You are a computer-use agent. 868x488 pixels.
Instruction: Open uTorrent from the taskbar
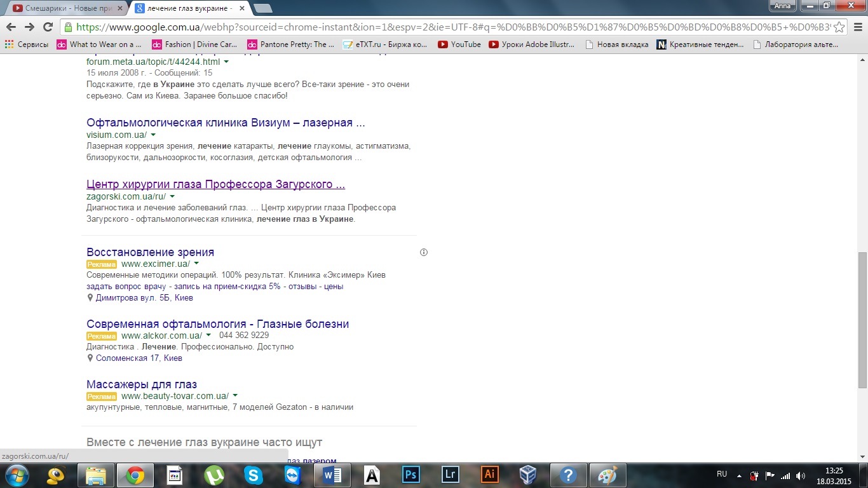click(214, 475)
